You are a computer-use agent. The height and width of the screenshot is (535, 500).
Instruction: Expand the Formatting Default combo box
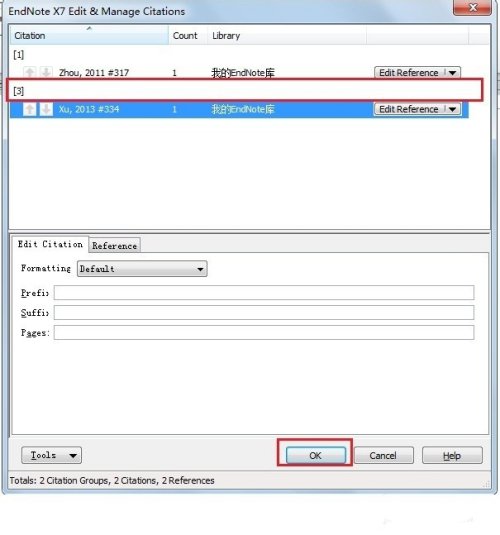142,269
